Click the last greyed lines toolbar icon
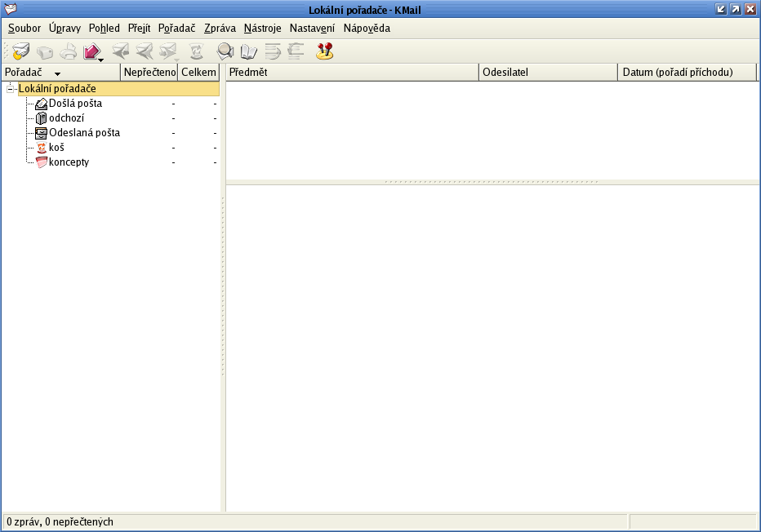The width and height of the screenshot is (761, 532). pos(296,51)
